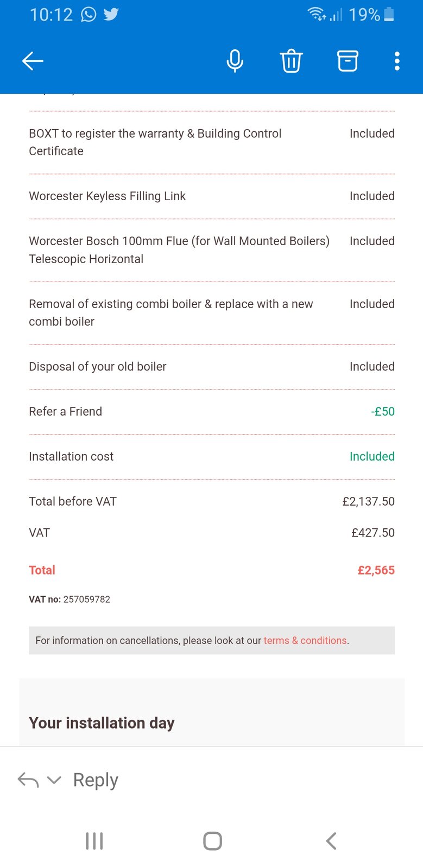Tap the Wi-Fi signal status icon
The image size is (423, 868).
coord(317,14)
